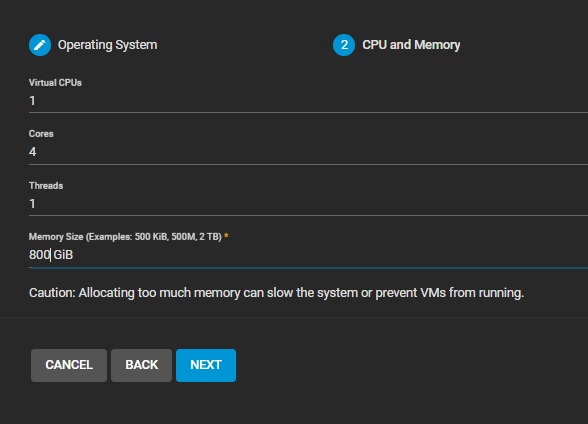Viewport: 588px width, 424px height.
Task: Focus the Virtual CPUs input field
Action: coord(308,101)
